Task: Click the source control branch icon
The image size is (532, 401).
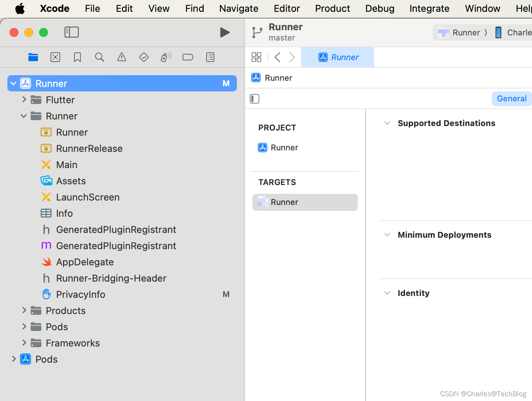Action: 257,32
